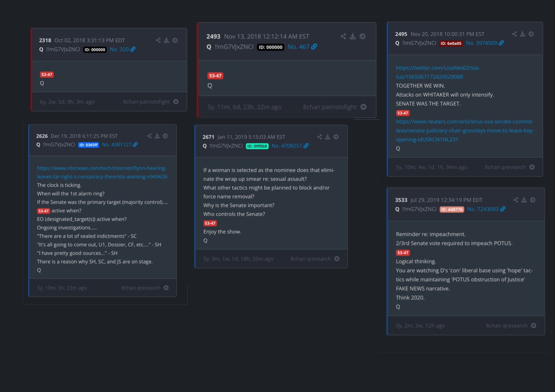Screen dimensions: 555x392
Task: Click X beside qresearch on post 2495
Action: click(532, 167)
